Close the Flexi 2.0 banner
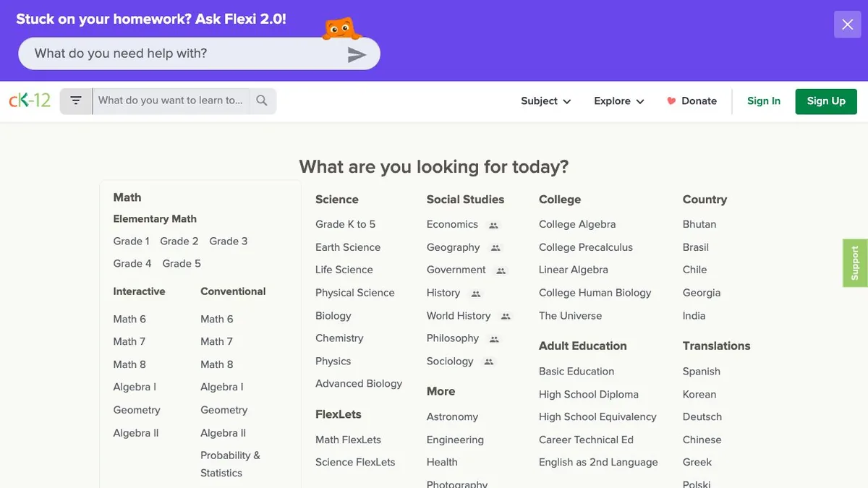The image size is (868, 488). pyautogui.click(x=848, y=25)
